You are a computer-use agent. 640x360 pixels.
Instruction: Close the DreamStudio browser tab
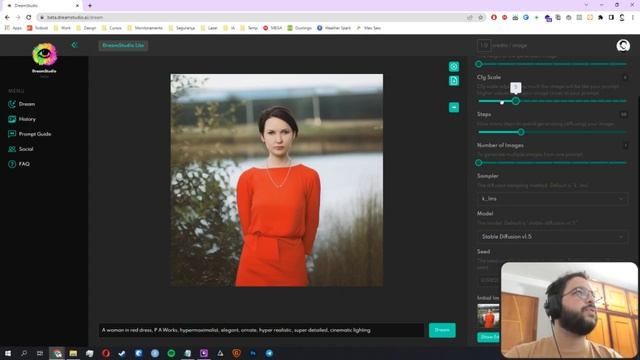tap(77, 6)
